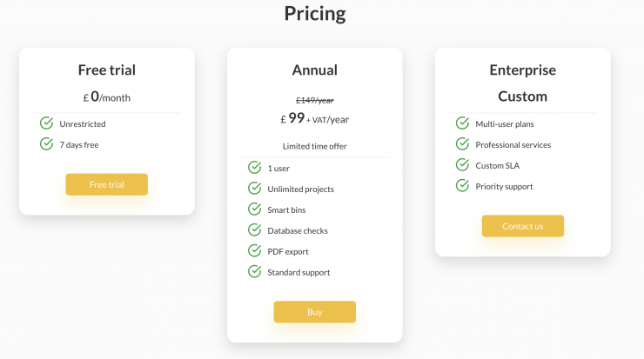Click the checkmark icon next to Priority support
This screenshot has height=359, width=644.
click(x=463, y=186)
